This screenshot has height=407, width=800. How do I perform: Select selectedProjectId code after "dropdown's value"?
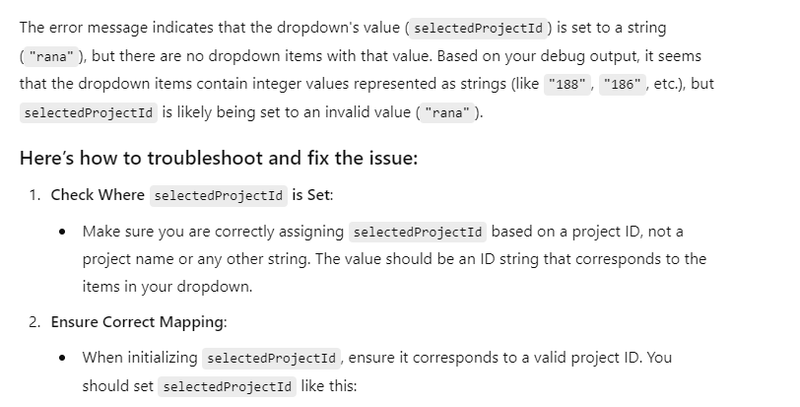[479, 28]
